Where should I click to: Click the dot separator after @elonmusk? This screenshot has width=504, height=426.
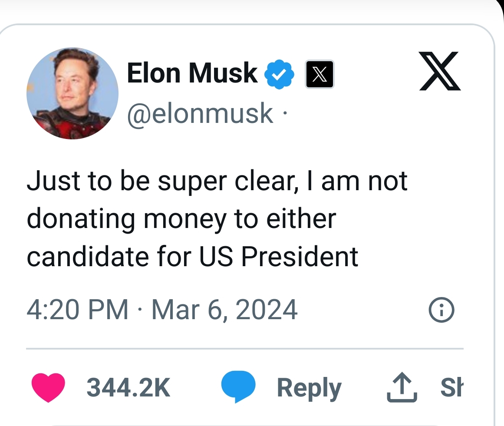tap(284, 113)
